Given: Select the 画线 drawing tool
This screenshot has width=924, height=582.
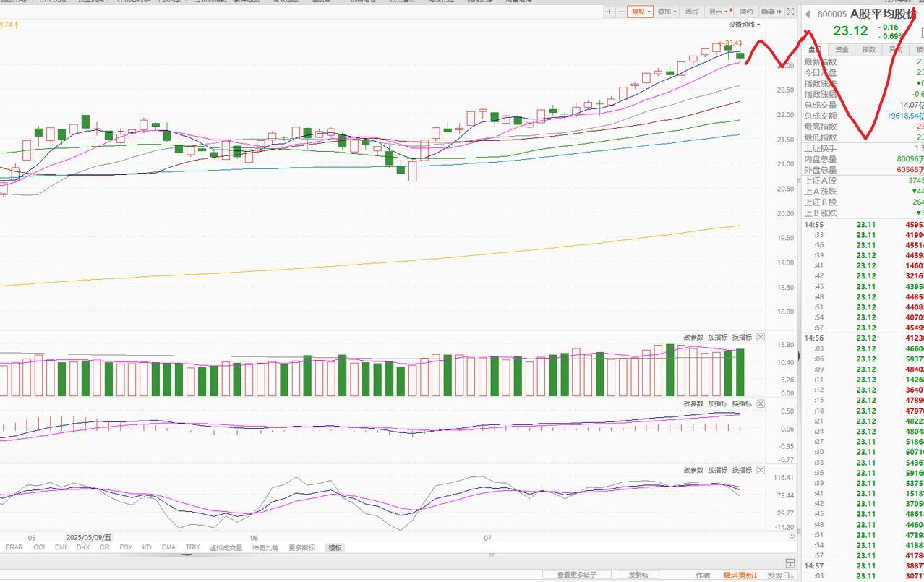Looking at the screenshot, I should pyautogui.click(x=692, y=12).
